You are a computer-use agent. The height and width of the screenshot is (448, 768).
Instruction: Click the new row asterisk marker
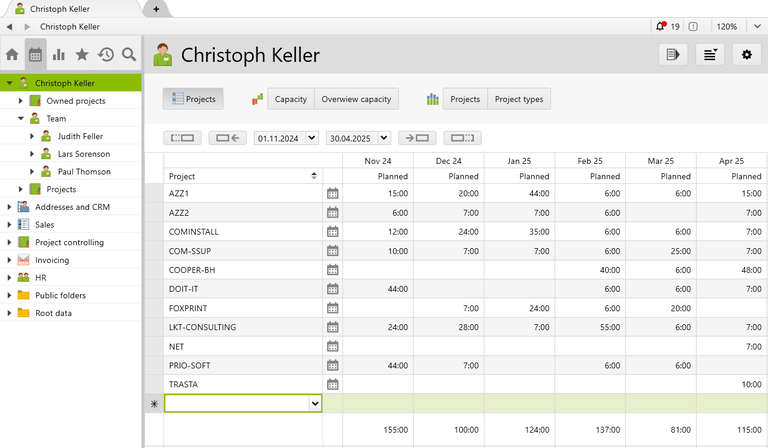point(154,404)
